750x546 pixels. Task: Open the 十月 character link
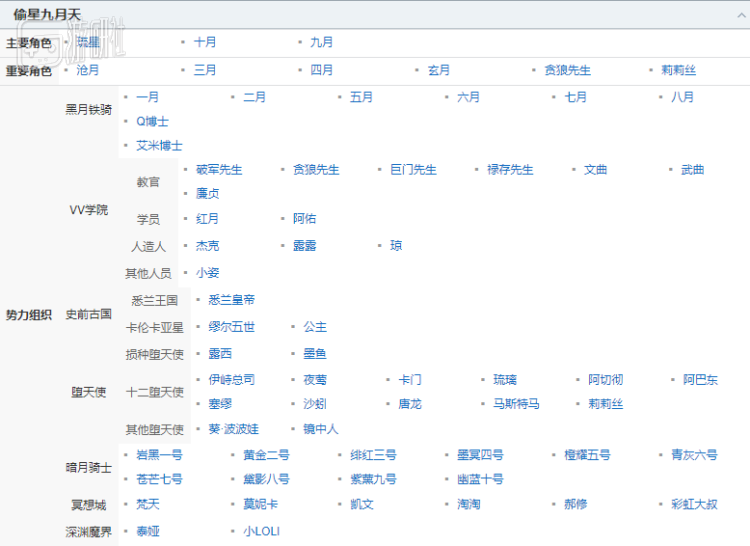pos(205,42)
